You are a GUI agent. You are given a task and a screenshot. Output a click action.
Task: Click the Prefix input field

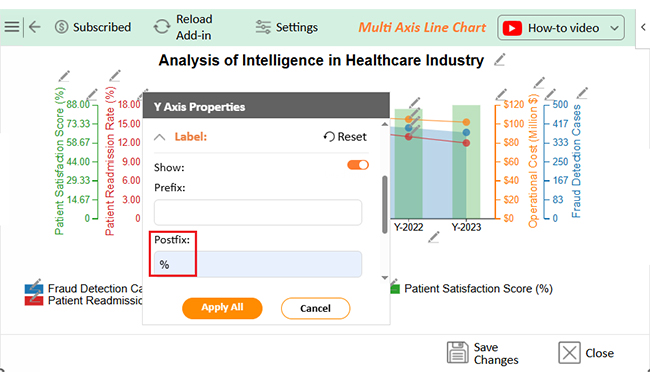[x=258, y=212]
